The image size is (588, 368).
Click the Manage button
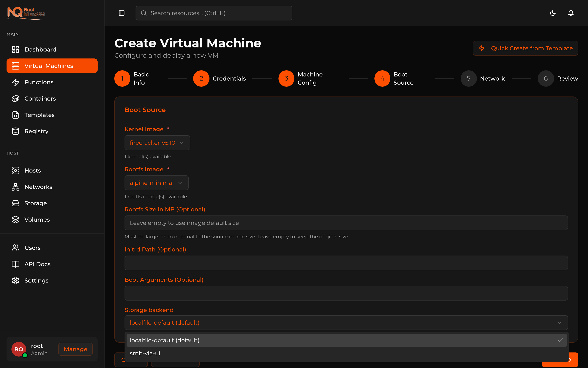pyautogui.click(x=75, y=349)
